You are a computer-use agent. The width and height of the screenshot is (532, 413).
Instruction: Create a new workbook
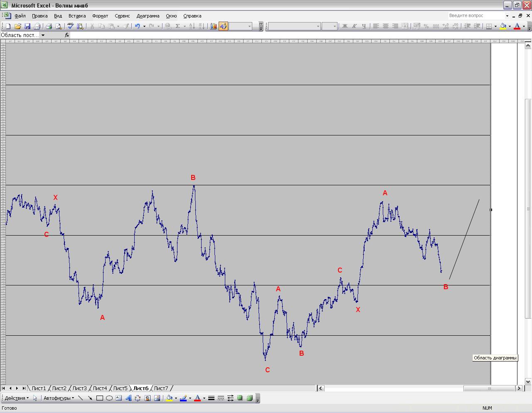click(x=7, y=26)
